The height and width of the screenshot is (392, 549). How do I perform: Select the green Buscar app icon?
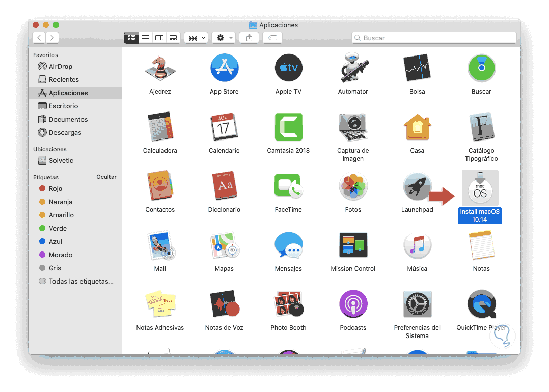(481, 68)
